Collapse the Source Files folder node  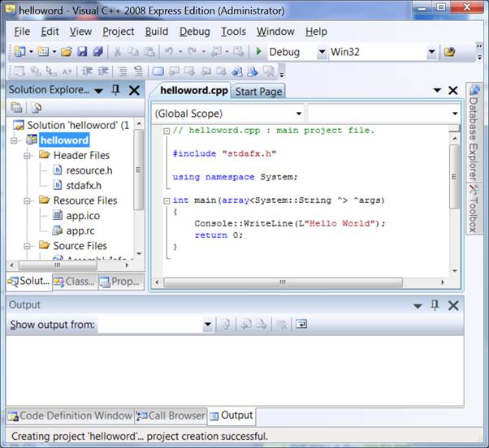point(28,247)
